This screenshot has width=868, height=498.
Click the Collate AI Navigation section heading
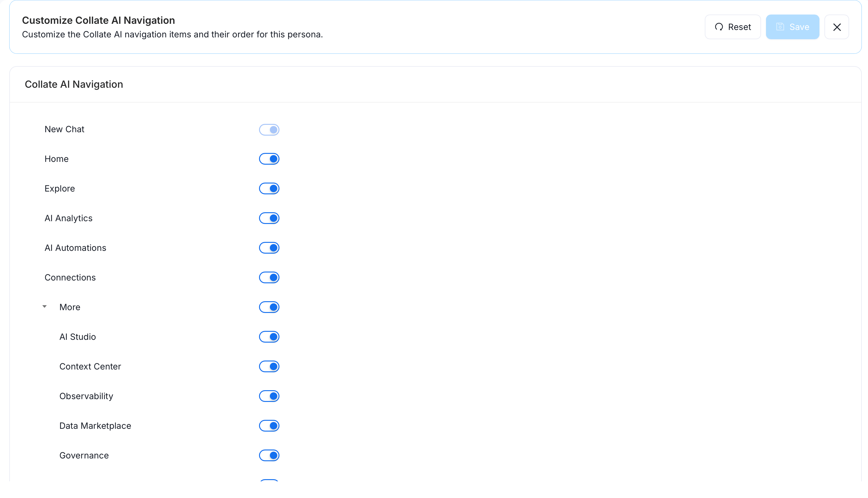click(74, 84)
